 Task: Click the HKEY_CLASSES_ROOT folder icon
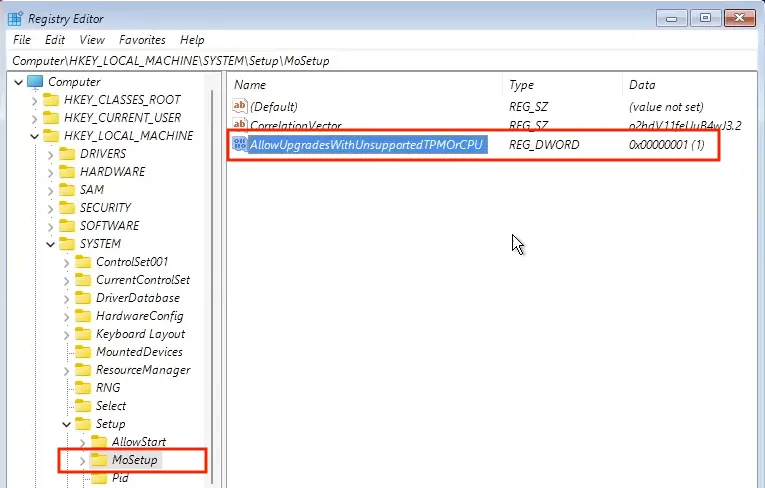[x=51, y=100]
